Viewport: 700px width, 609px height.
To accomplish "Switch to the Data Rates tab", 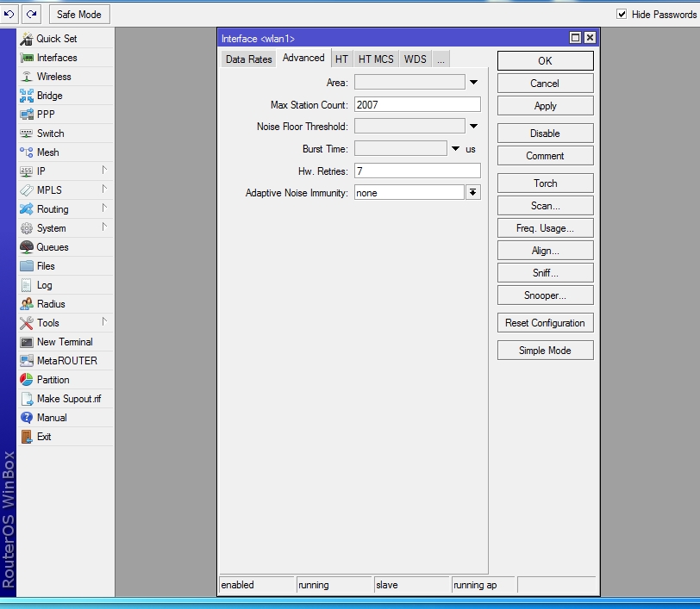I will point(248,59).
